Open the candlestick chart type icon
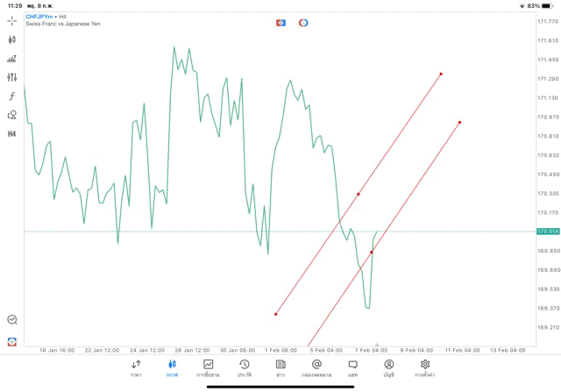The height and width of the screenshot is (392, 561). 12,39
